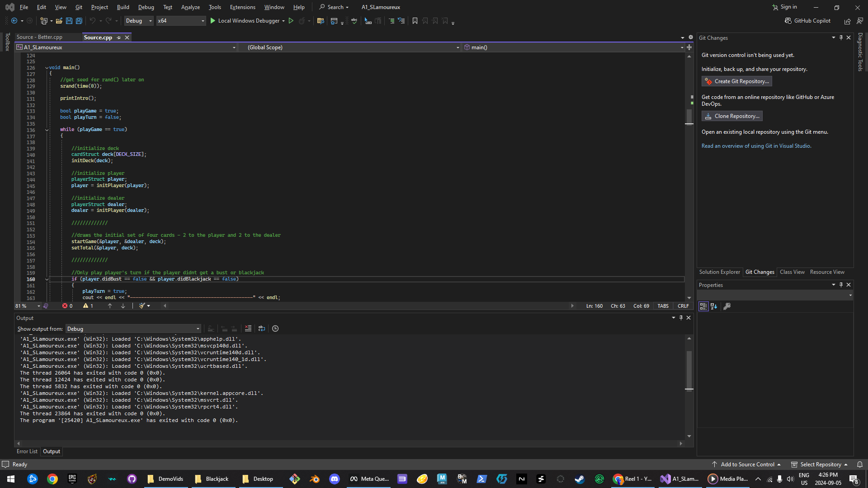Collapse the while loop code block
868x488 pixels.
tap(47, 130)
